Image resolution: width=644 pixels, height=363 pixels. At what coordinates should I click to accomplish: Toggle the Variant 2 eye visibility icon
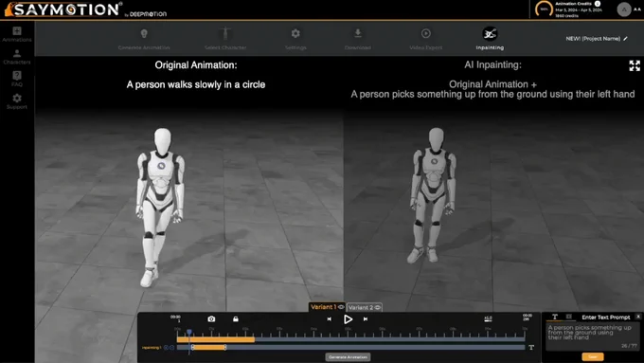click(378, 307)
